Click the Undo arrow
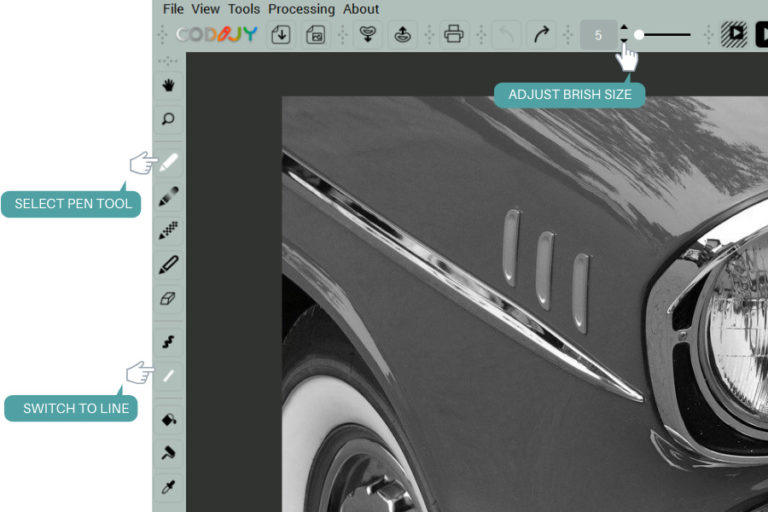The width and height of the screenshot is (768, 512). click(x=506, y=35)
